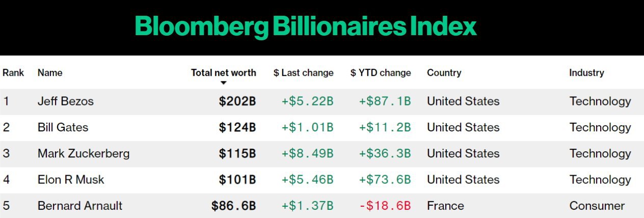The height and width of the screenshot is (218, 644).
Task: Click the Industry column header
Action: click(586, 73)
